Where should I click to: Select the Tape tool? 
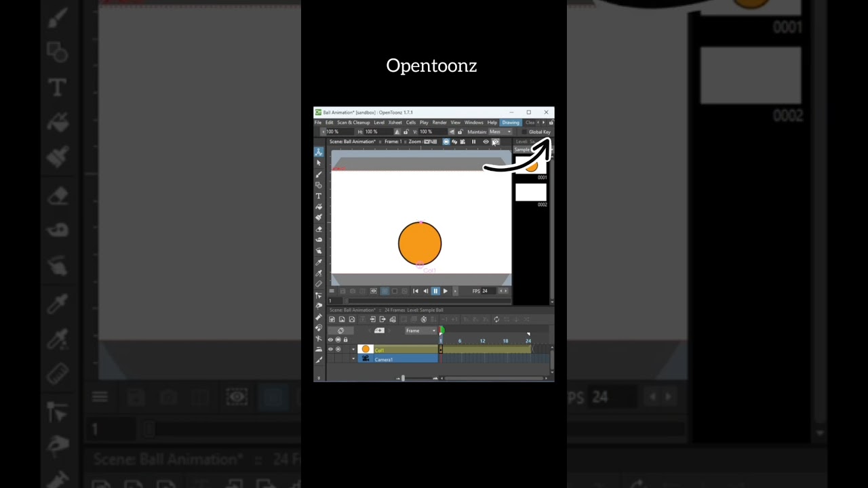[319, 240]
